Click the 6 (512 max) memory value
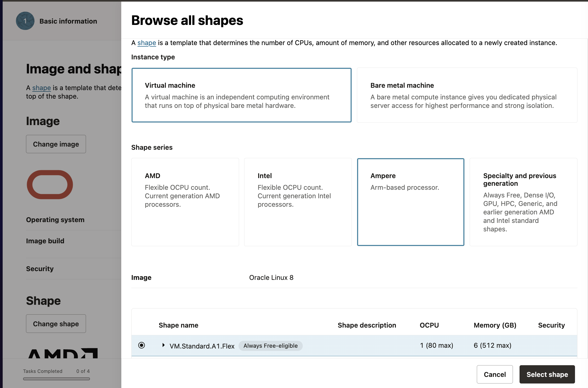The height and width of the screenshot is (388, 588). coord(492,345)
